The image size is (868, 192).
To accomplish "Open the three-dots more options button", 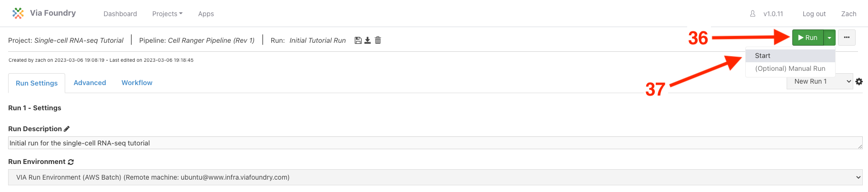I will coord(847,38).
